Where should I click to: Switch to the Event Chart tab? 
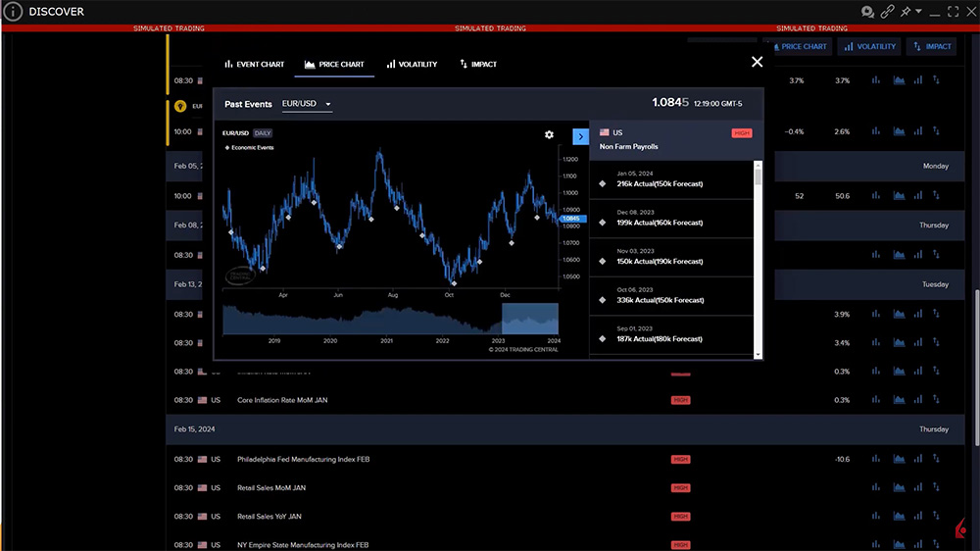point(254,65)
